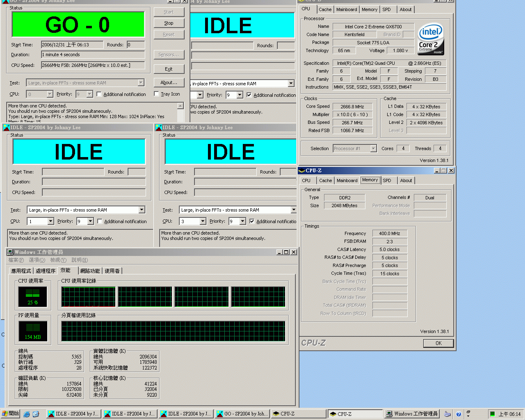525x420 pixels.
Task: Open CPU dropdown showing 3
Action: click(x=203, y=221)
